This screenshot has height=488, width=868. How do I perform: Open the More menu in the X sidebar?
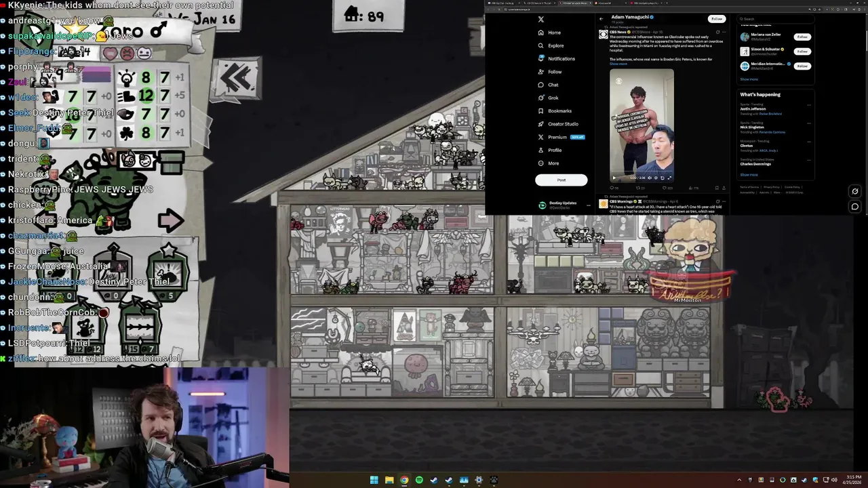click(x=548, y=163)
